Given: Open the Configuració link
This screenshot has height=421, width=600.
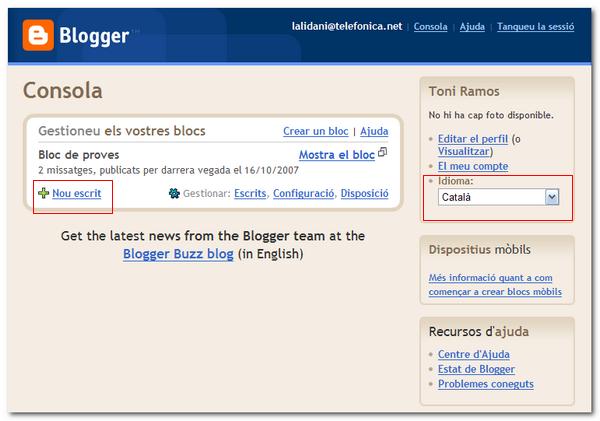Looking at the screenshot, I should click(x=303, y=193).
